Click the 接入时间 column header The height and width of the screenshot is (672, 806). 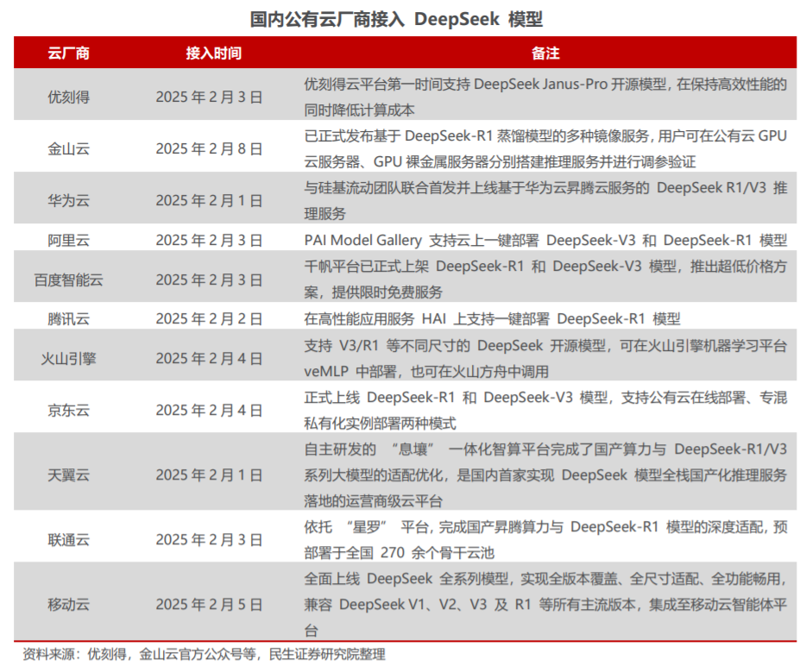[x=214, y=53]
